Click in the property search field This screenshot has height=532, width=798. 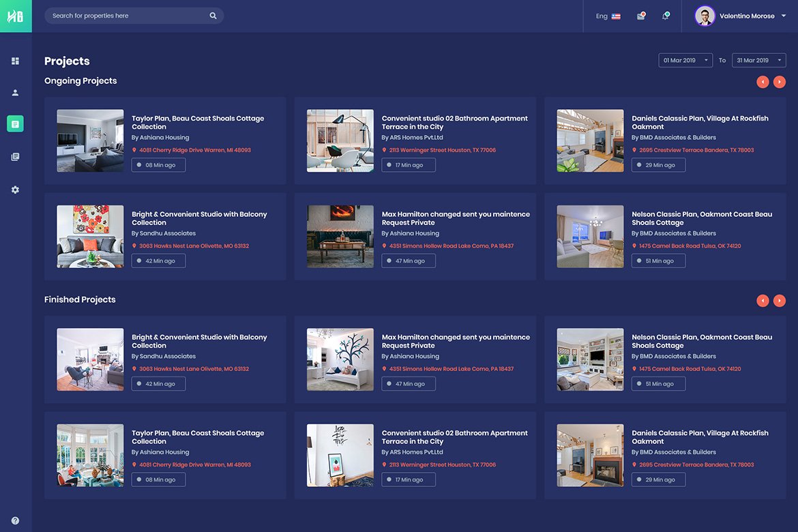tap(126, 16)
